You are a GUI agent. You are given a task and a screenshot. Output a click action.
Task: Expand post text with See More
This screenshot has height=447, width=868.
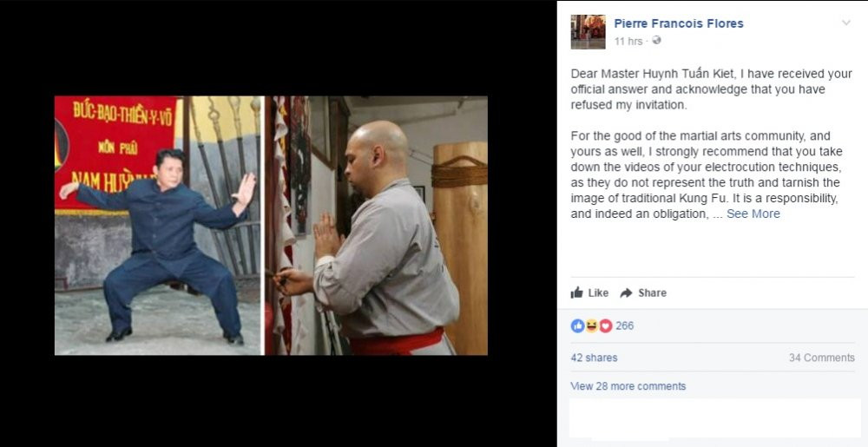click(x=753, y=214)
